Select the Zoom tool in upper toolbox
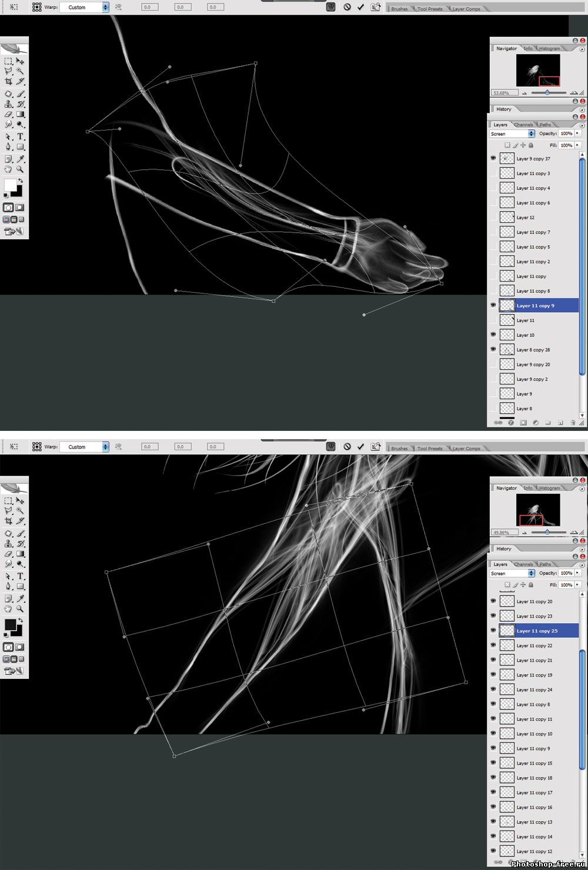The width and height of the screenshot is (588, 870). point(20,169)
